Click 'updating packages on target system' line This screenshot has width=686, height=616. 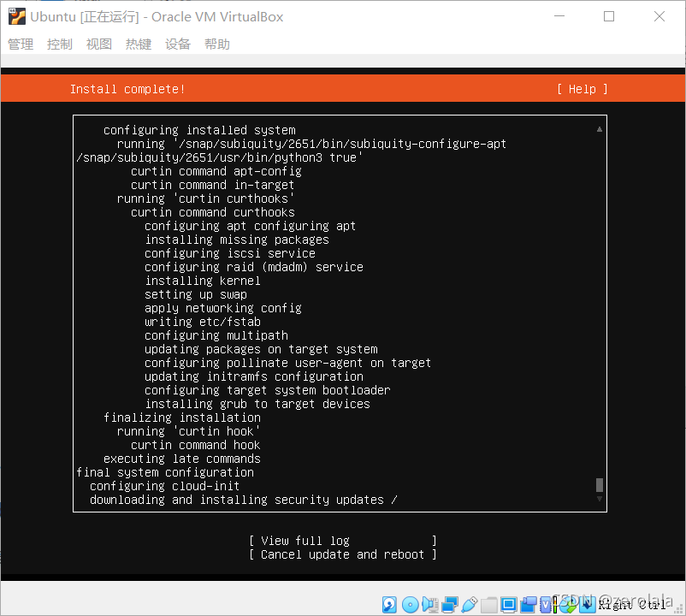point(261,349)
